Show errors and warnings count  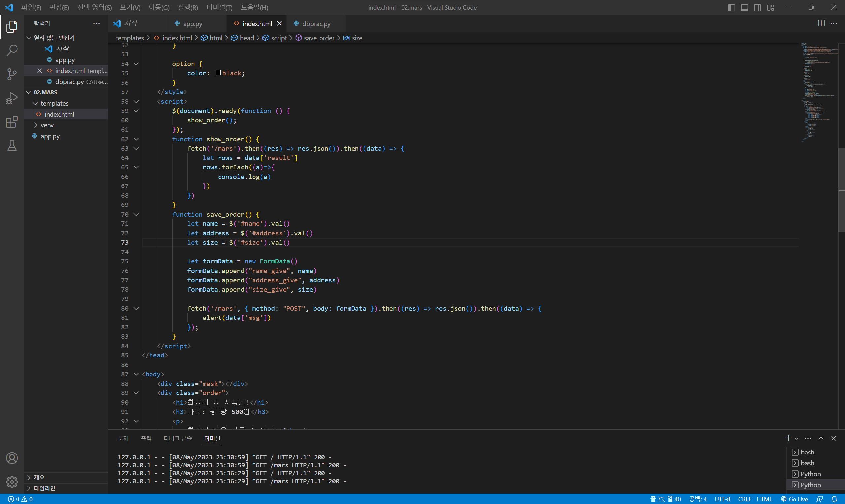pos(20,499)
